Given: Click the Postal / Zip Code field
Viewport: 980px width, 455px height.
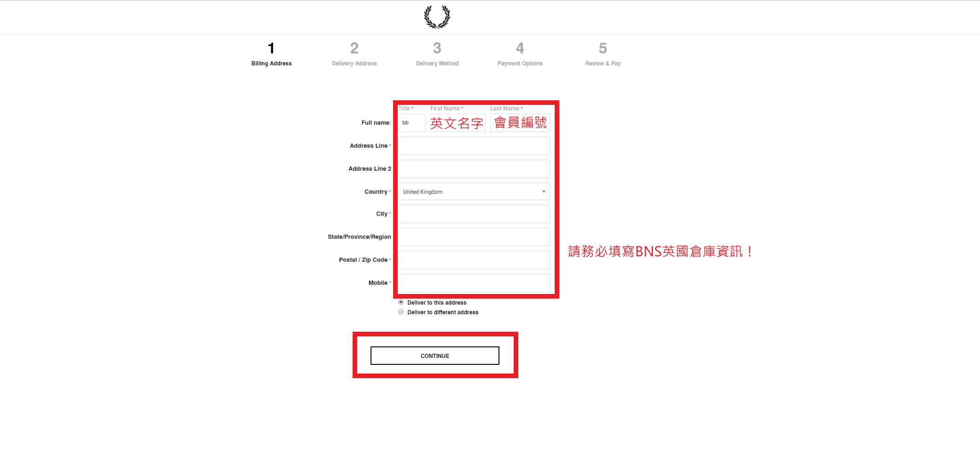Looking at the screenshot, I should (x=474, y=260).
